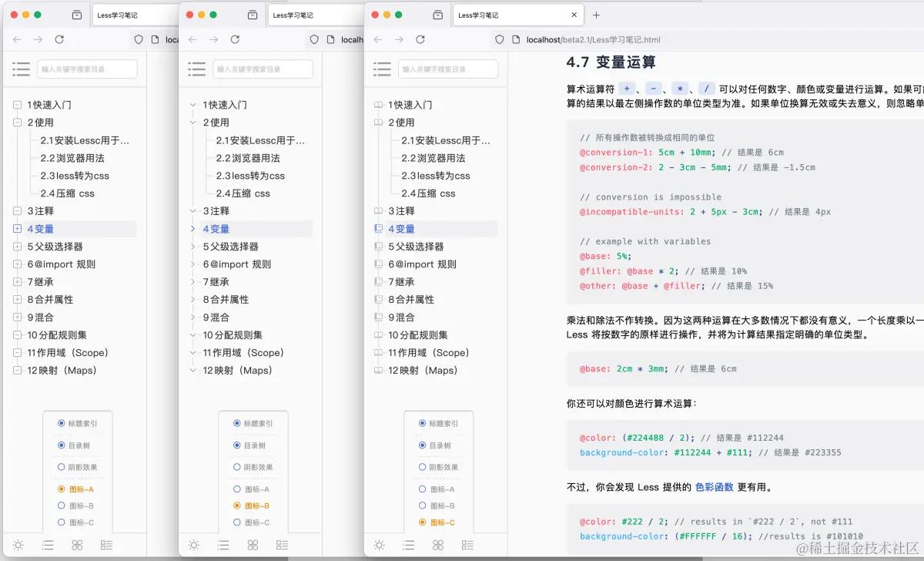Toggle the sidebar list icon in the right window
The height and width of the screenshot is (561, 924).
(382, 69)
